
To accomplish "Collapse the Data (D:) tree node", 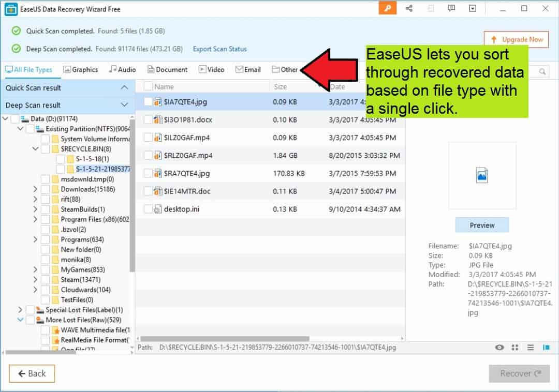I will click(x=5, y=118).
